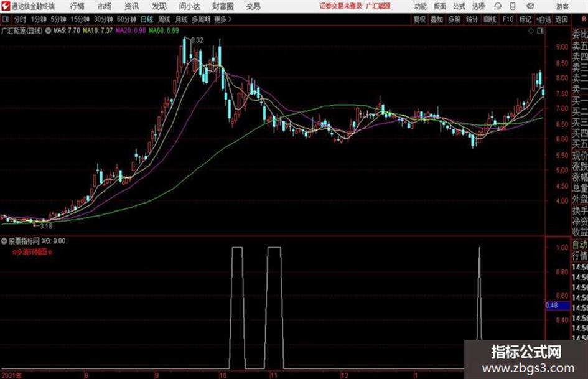The height and width of the screenshot is (379, 588).
Task: Click the diamond icon at chart top right
Action: (531, 31)
